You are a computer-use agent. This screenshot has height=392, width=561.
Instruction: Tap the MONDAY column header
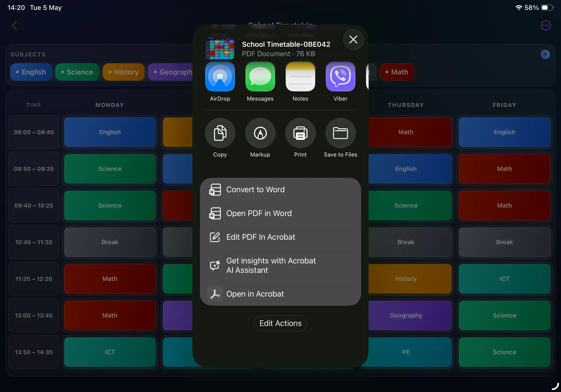coord(110,105)
